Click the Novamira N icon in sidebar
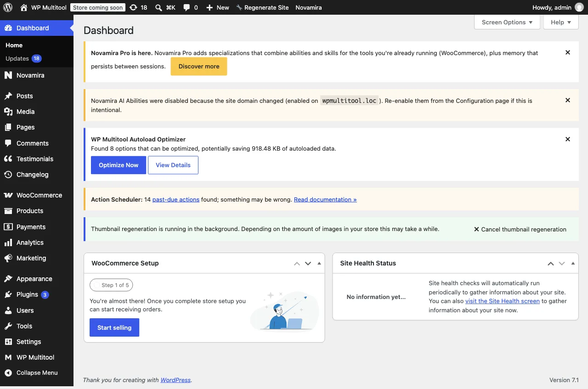 8,75
